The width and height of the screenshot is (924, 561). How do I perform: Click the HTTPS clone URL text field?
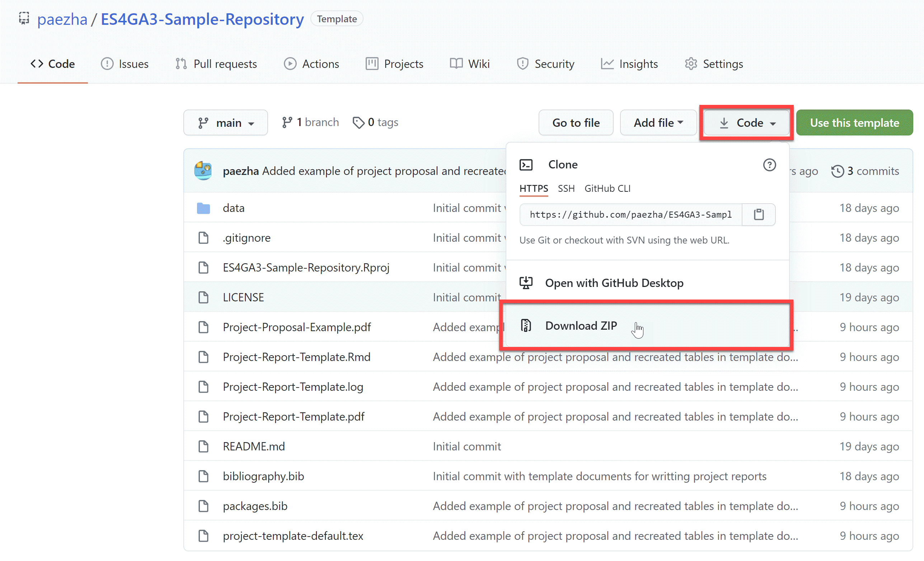coord(630,215)
